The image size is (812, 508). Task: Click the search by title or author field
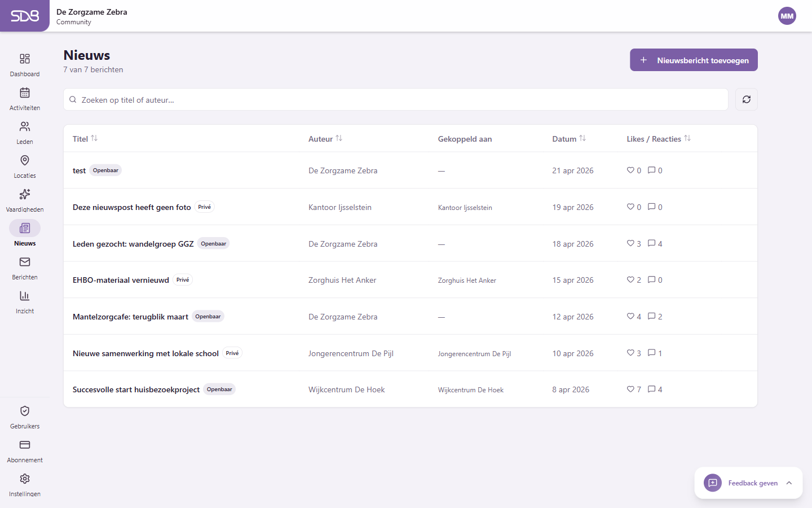(395, 100)
